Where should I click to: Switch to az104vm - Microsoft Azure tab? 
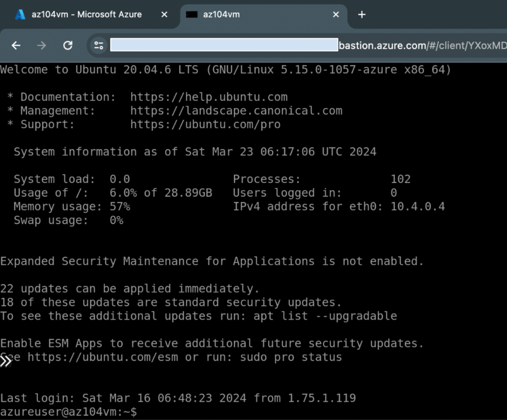[87, 14]
